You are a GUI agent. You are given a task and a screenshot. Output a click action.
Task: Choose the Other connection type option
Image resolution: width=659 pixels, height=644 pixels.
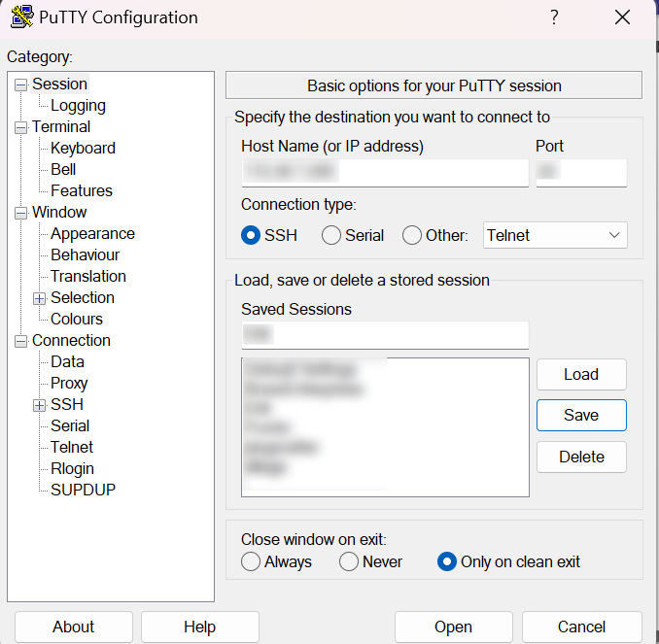pos(413,235)
